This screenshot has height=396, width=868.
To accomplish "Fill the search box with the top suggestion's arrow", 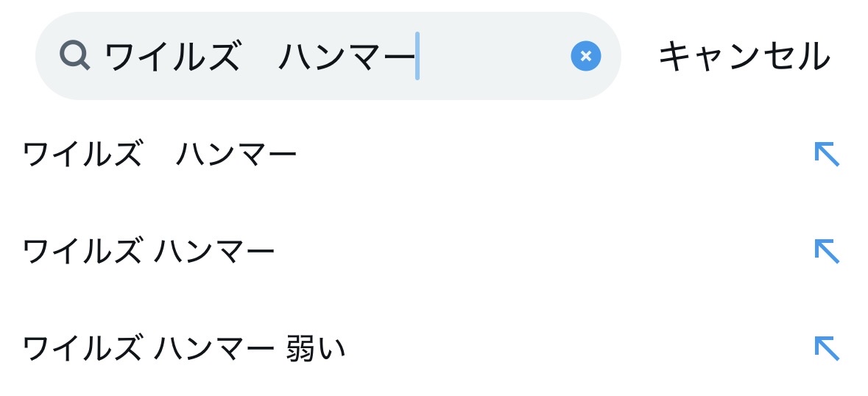I will [x=827, y=154].
